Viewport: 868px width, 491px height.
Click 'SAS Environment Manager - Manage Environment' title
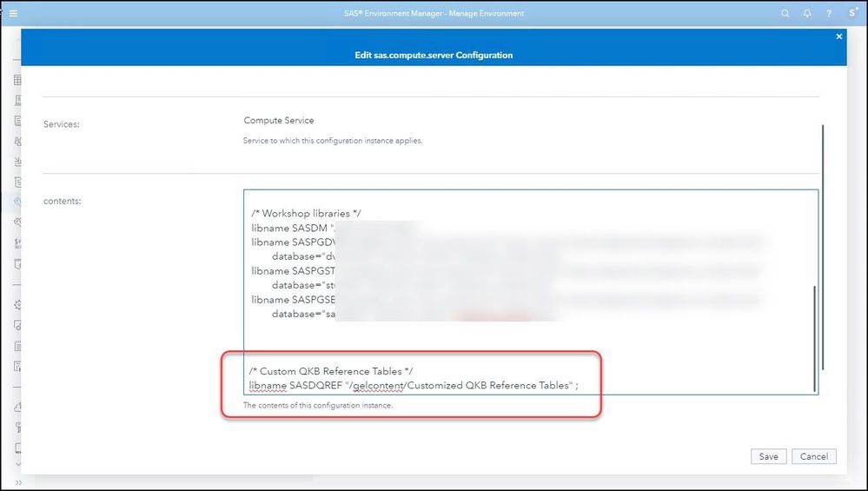[434, 13]
